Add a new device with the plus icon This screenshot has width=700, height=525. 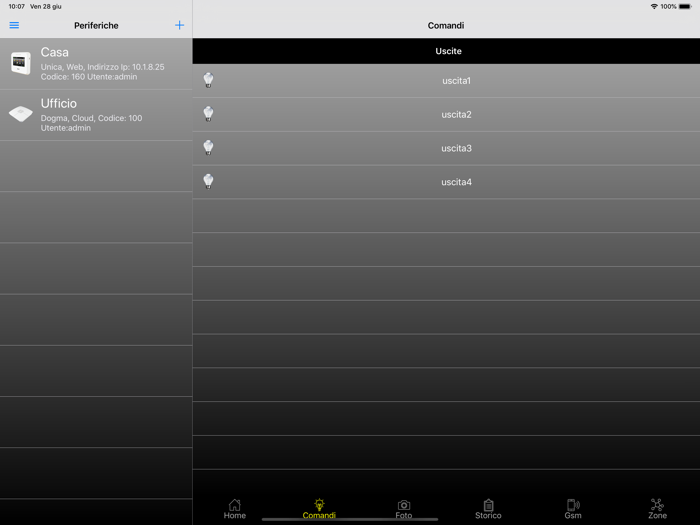coord(179,25)
